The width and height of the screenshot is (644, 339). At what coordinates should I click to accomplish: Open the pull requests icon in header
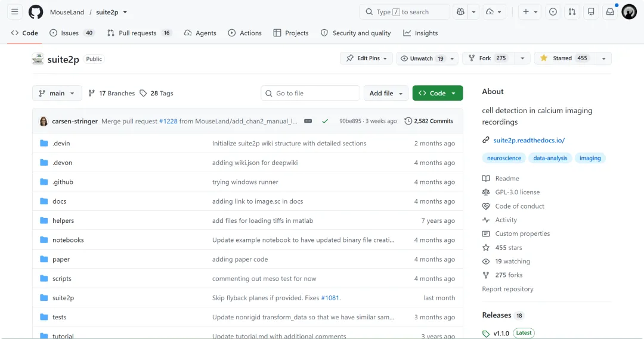[572, 12]
